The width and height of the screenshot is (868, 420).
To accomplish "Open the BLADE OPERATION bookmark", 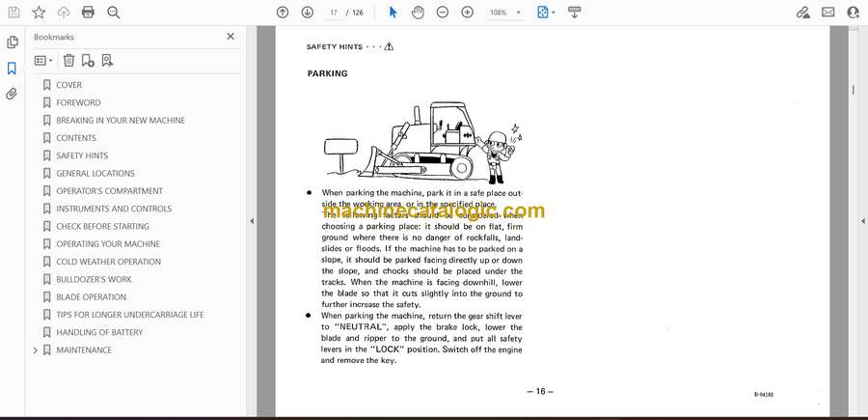I will coord(92,297).
